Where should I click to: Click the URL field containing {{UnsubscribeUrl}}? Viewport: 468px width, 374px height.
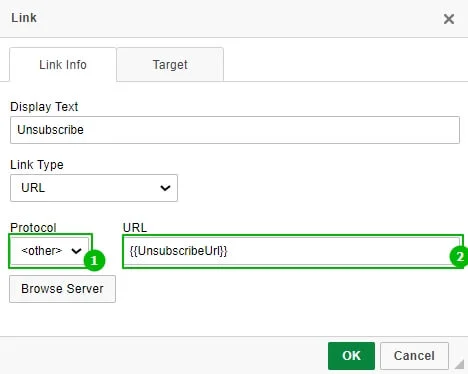click(x=292, y=251)
